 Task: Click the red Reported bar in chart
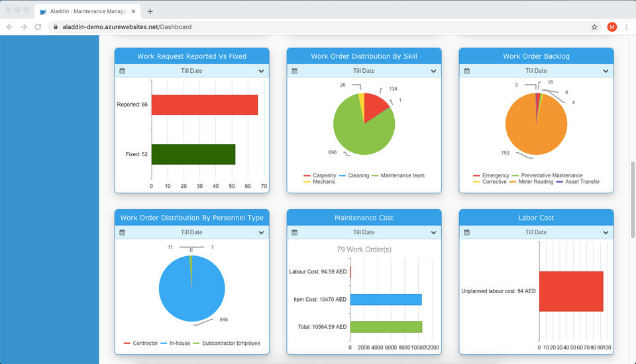tap(205, 105)
